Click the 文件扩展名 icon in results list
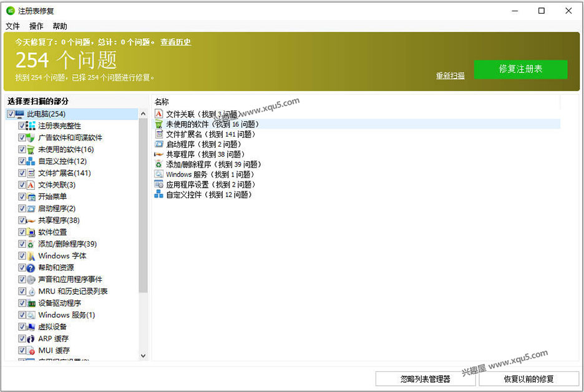The width and height of the screenshot is (584, 392). (158, 134)
